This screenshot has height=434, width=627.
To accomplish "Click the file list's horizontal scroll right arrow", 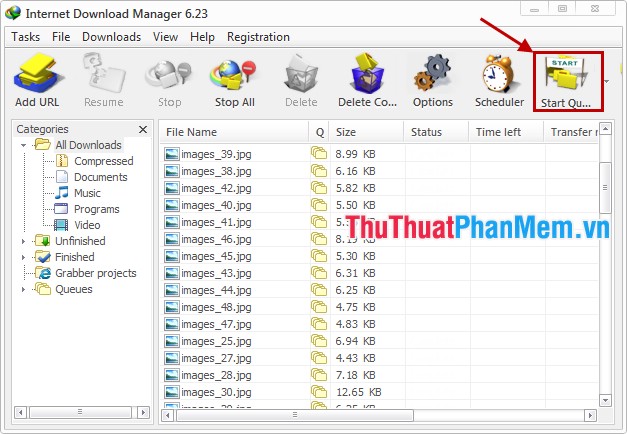I will point(590,415).
